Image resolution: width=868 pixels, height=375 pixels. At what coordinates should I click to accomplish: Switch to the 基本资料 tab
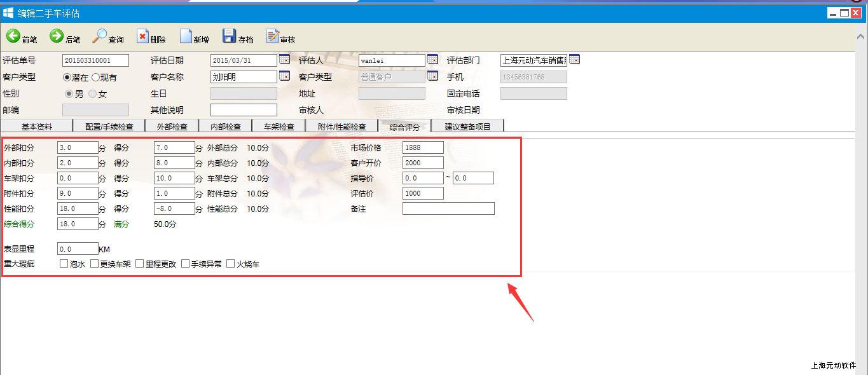(37, 126)
